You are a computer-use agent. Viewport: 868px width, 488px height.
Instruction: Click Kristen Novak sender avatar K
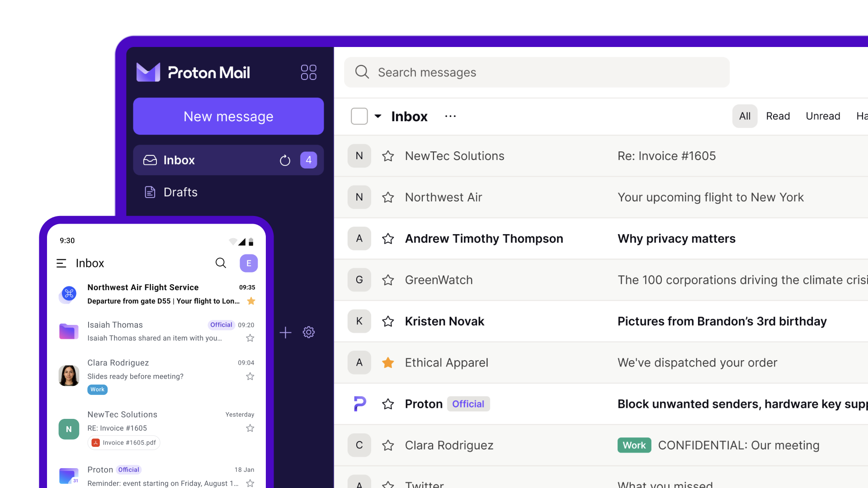click(359, 321)
